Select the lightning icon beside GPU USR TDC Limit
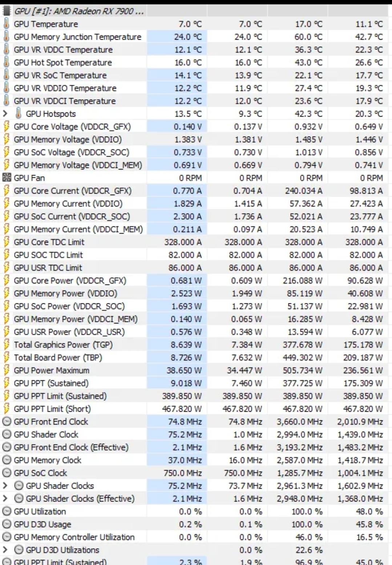 click(6, 268)
